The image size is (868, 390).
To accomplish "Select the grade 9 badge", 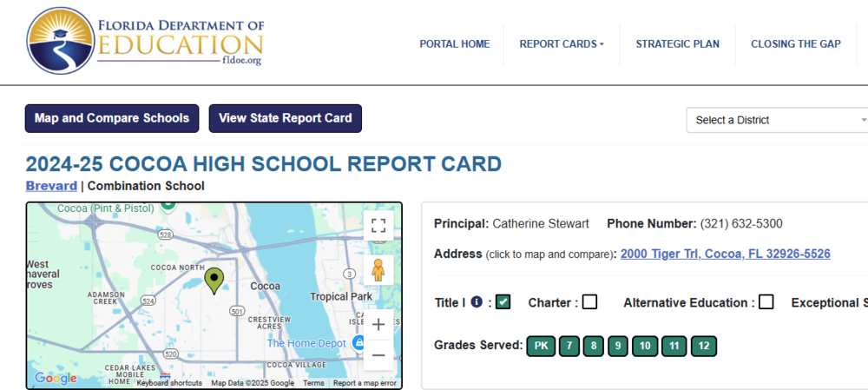I will [x=618, y=347].
